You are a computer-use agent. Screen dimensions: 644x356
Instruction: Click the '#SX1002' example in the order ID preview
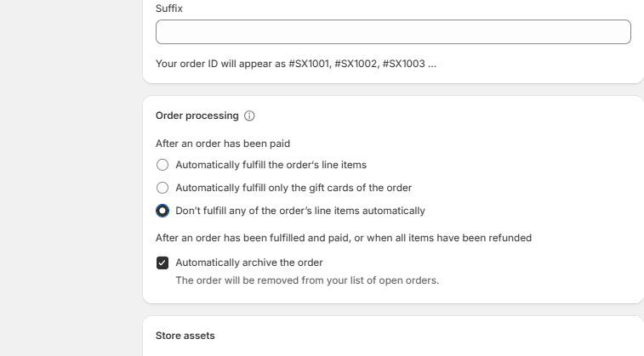(356, 63)
